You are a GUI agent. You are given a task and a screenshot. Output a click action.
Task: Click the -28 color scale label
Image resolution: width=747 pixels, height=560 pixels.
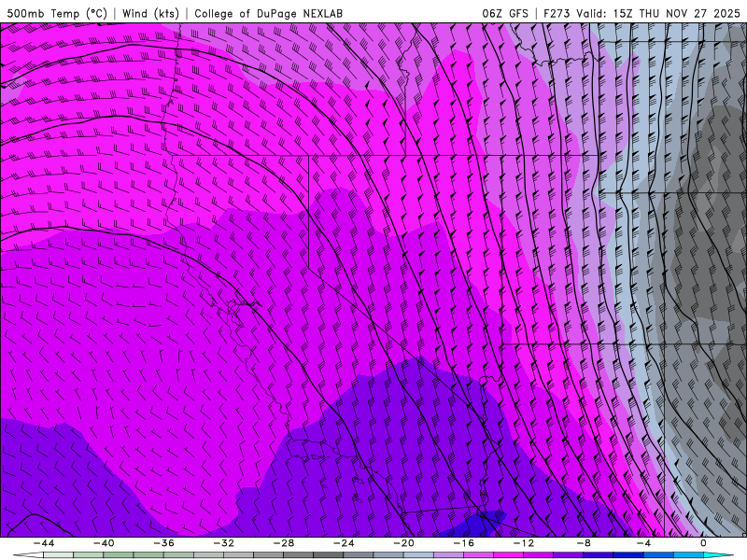coord(284,543)
